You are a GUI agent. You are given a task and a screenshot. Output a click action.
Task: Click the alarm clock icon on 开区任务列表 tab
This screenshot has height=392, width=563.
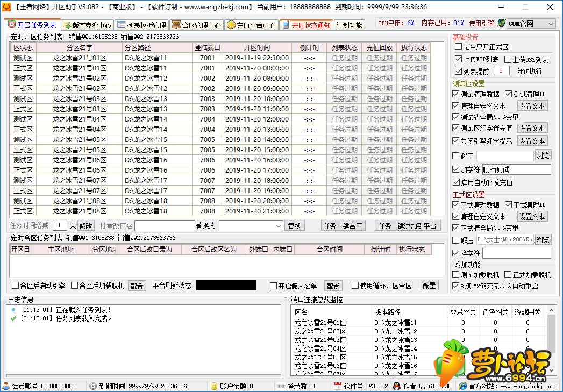click(x=12, y=24)
